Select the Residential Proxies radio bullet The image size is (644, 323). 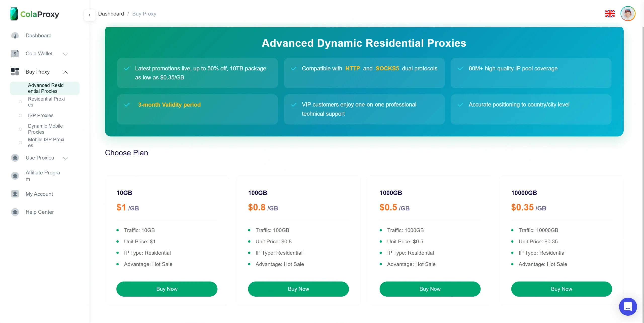21,102
